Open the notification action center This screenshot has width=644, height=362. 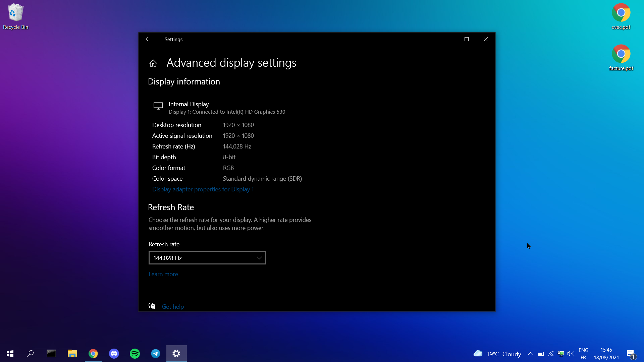click(631, 354)
